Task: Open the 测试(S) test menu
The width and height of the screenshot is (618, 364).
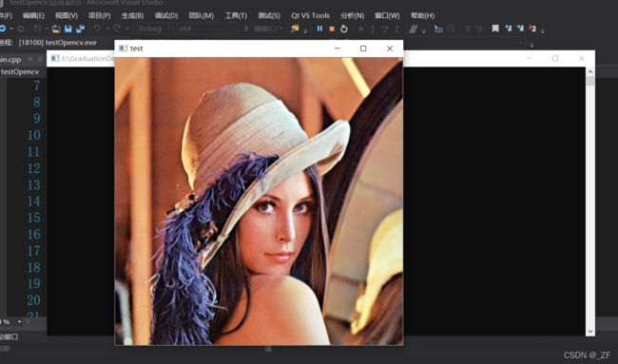Action: pos(269,16)
